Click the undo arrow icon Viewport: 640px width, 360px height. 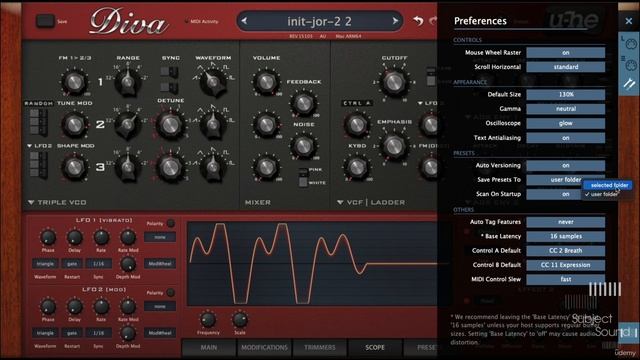point(418,20)
